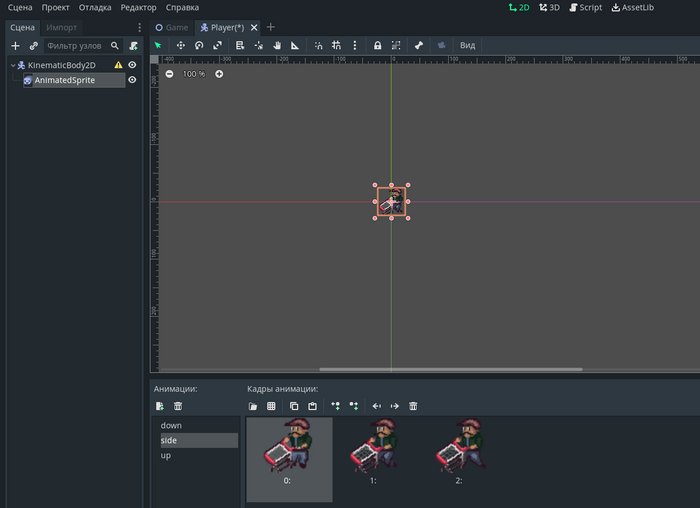Delete selected animation frame trash icon
Image resolution: width=700 pixels, height=508 pixels.
point(413,406)
